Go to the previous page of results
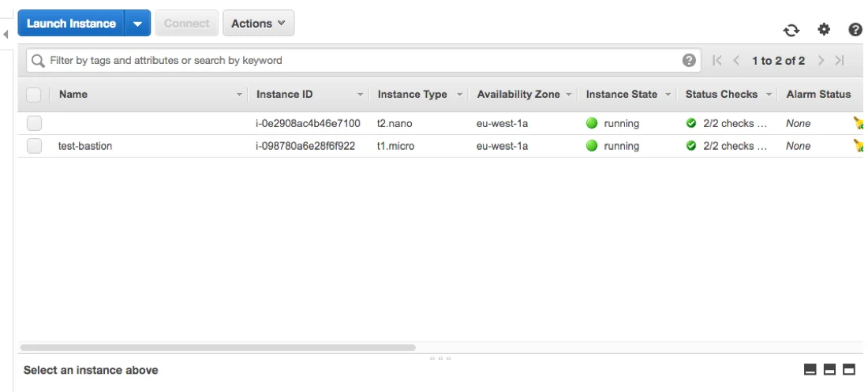The image size is (868, 392). coord(736,61)
